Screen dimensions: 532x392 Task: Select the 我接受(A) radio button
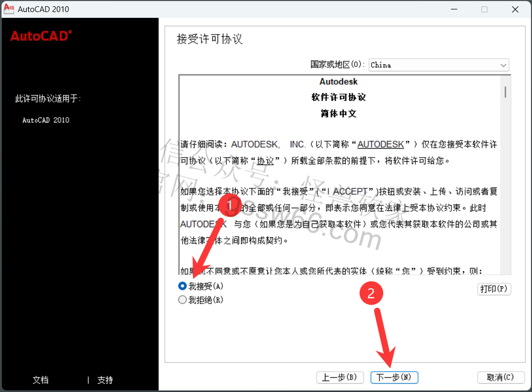pyautogui.click(x=183, y=286)
